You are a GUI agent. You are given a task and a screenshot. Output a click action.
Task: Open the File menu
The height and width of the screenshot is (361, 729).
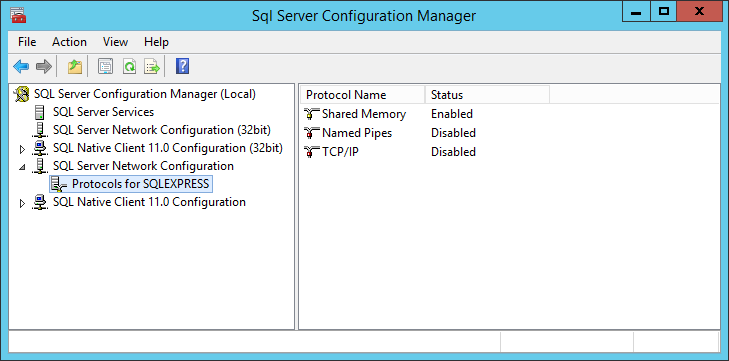[27, 42]
